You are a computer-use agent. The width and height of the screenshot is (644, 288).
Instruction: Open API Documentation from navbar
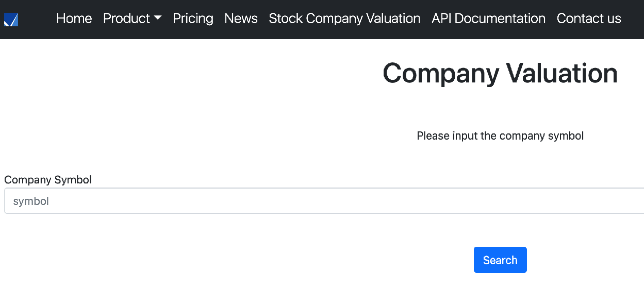(x=489, y=19)
